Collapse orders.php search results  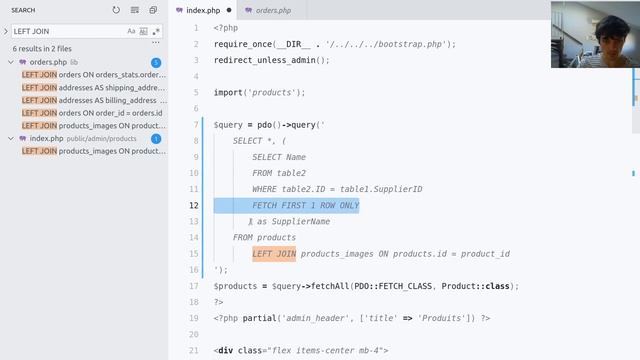[11, 62]
